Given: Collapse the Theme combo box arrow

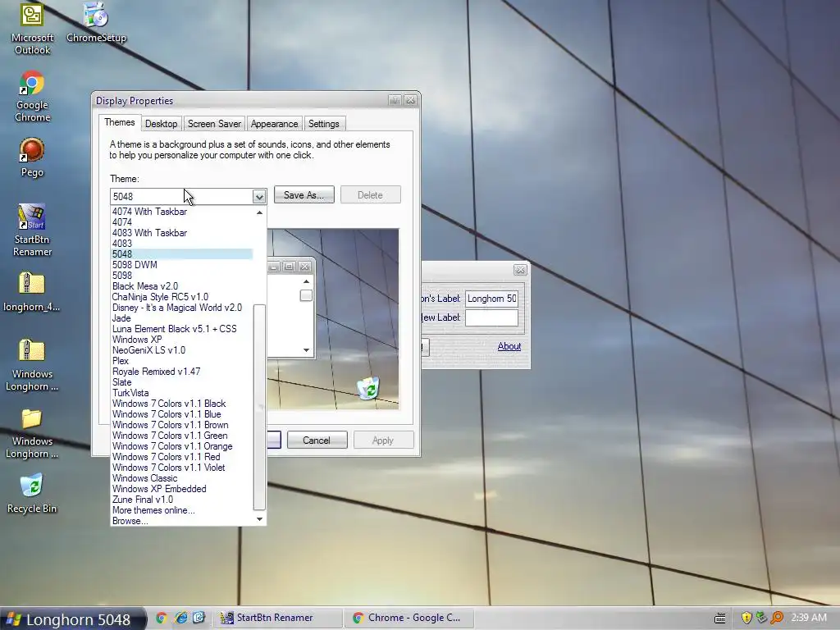Looking at the screenshot, I should pos(259,197).
